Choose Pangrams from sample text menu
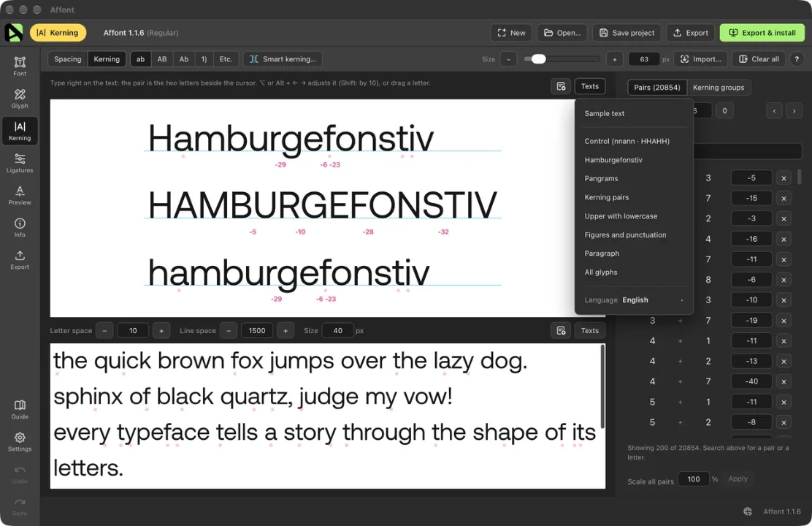Image resolution: width=812 pixels, height=526 pixels. click(x=601, y=179)
